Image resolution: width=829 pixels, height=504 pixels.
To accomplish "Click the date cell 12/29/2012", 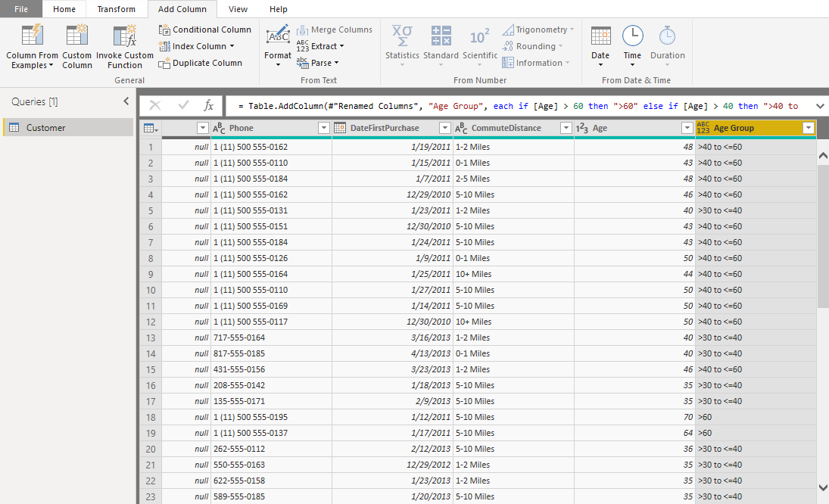I will pyautogui.click(x=392, y=465).
